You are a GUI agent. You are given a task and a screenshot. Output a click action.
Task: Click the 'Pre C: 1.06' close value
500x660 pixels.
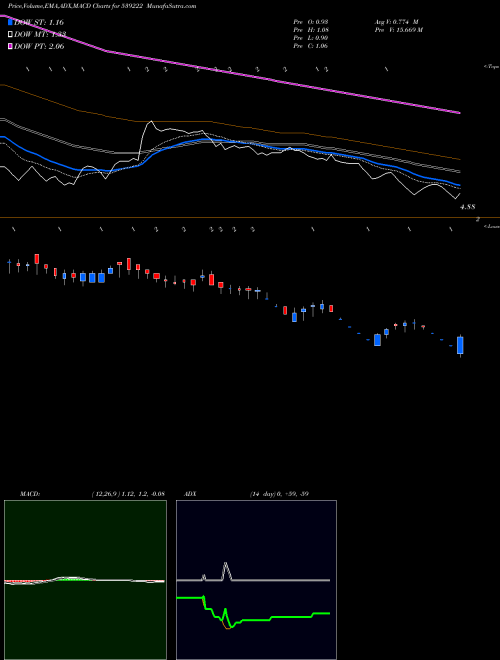(311, 46)
